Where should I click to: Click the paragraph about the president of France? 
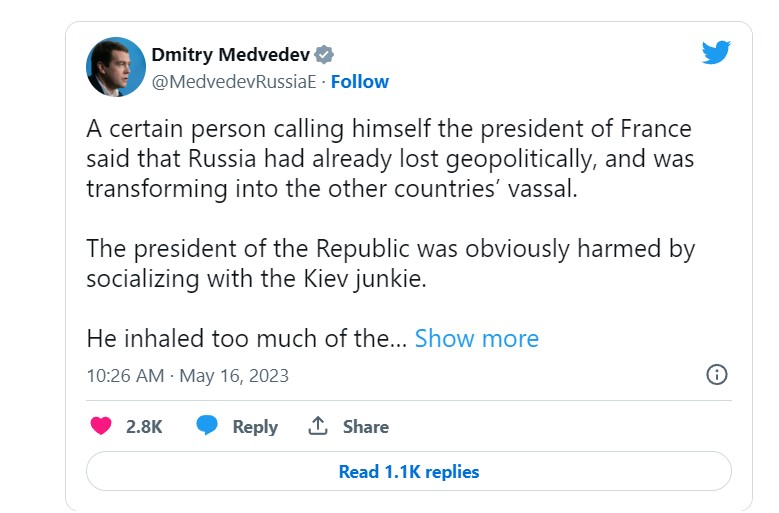[390, 159]
